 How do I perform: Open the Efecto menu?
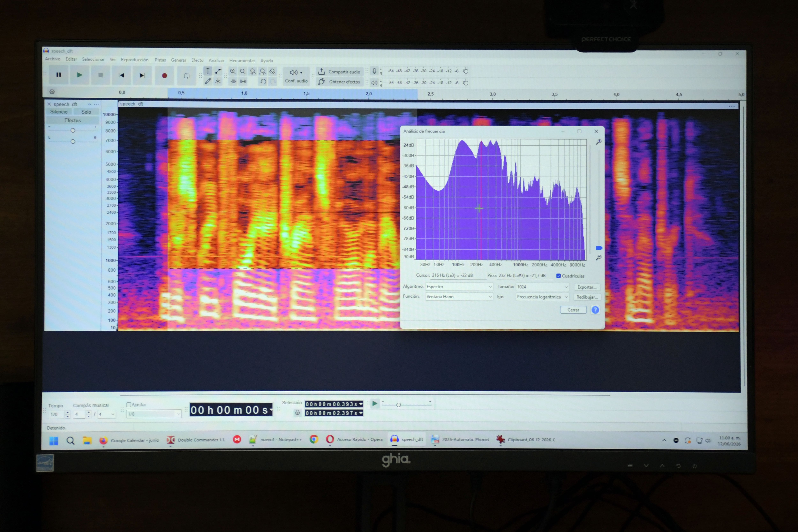click(197, 60)
